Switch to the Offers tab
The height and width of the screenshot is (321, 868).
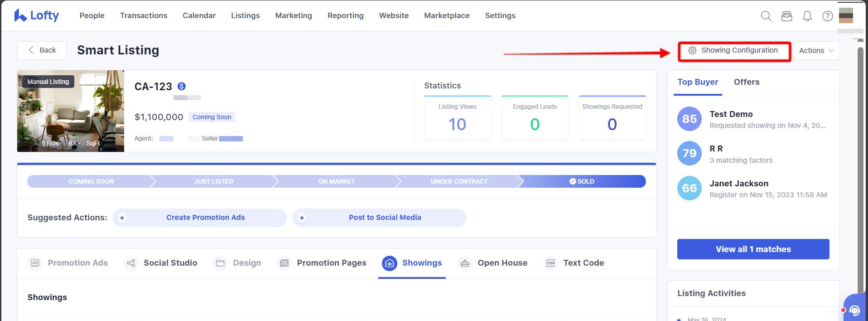[747, 82]
